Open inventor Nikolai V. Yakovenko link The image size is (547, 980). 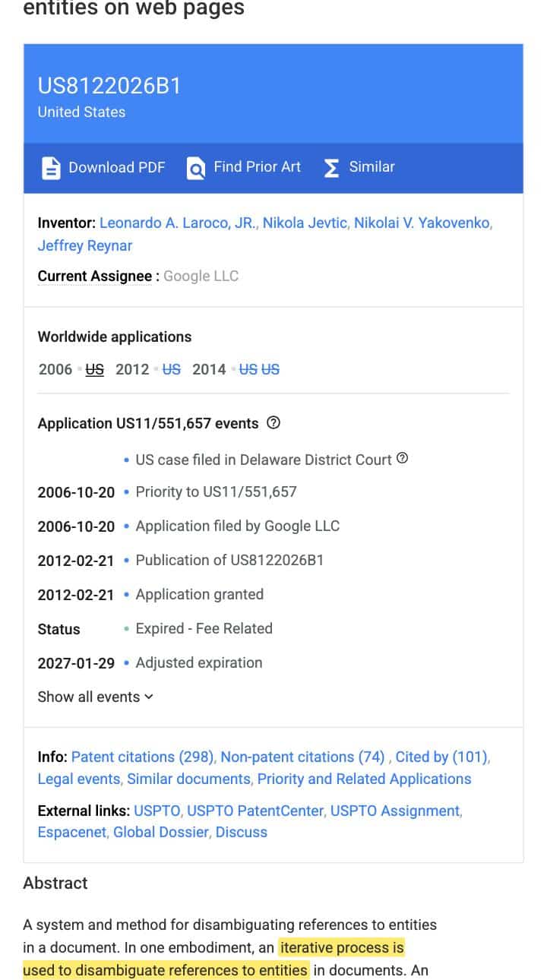tap(422, 223)
